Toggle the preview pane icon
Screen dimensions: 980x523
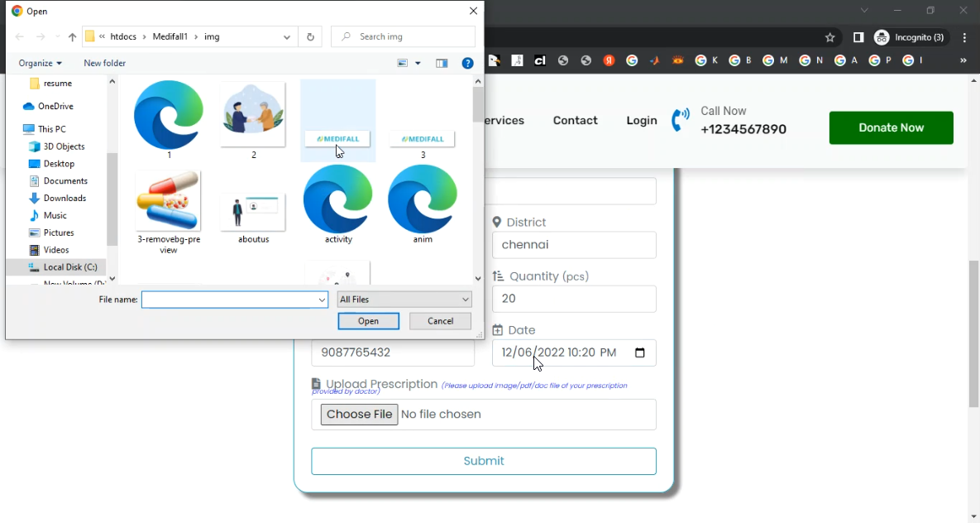pyautogui.click(x=442, y=64)
